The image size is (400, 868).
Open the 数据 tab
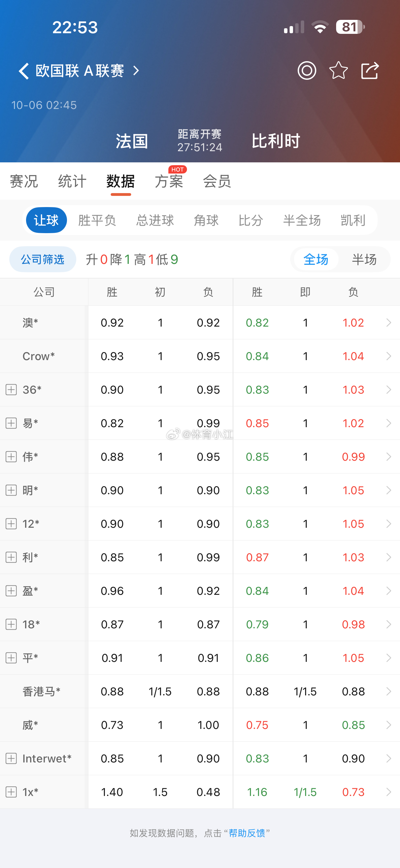click(121, 181)
